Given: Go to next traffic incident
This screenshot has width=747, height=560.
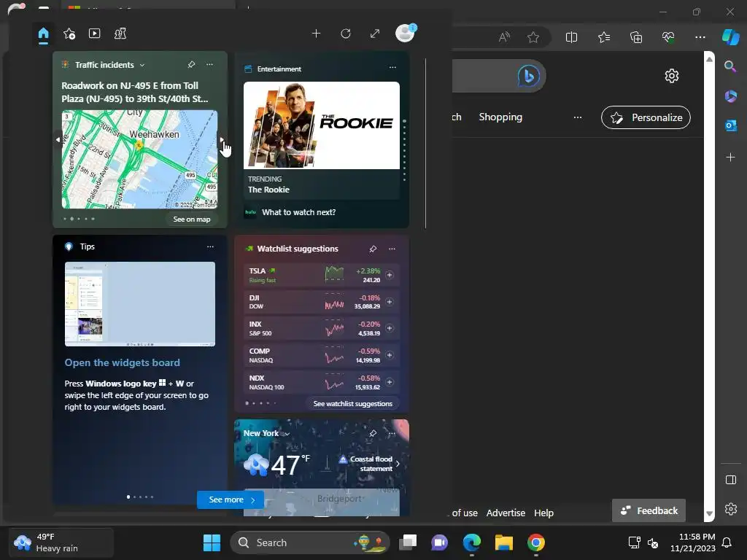Looking at the screenshot, I should [222, 139].
